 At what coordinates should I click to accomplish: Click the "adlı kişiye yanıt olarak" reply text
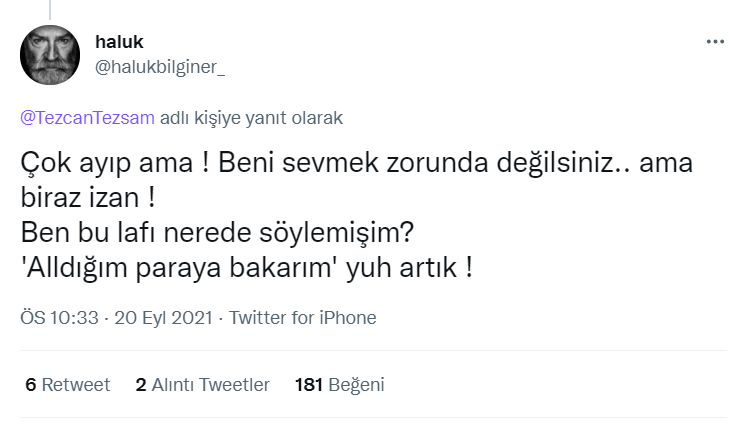click(252, 117)
